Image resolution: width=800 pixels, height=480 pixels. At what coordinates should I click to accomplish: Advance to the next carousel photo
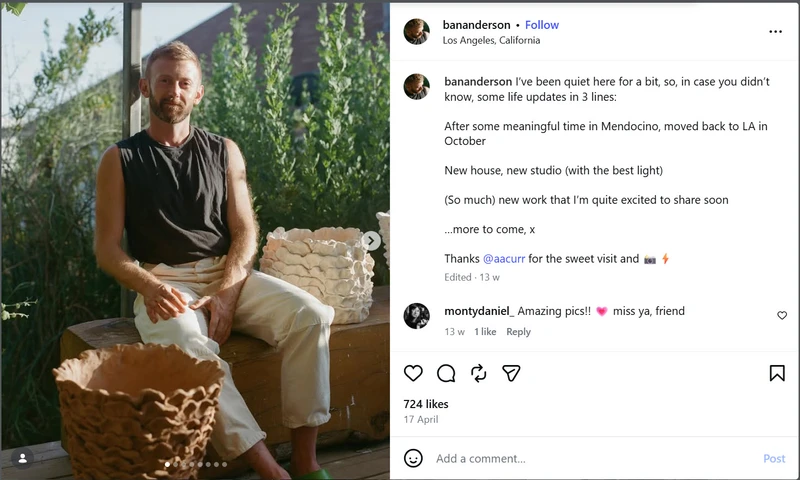(x=371, y=240)
